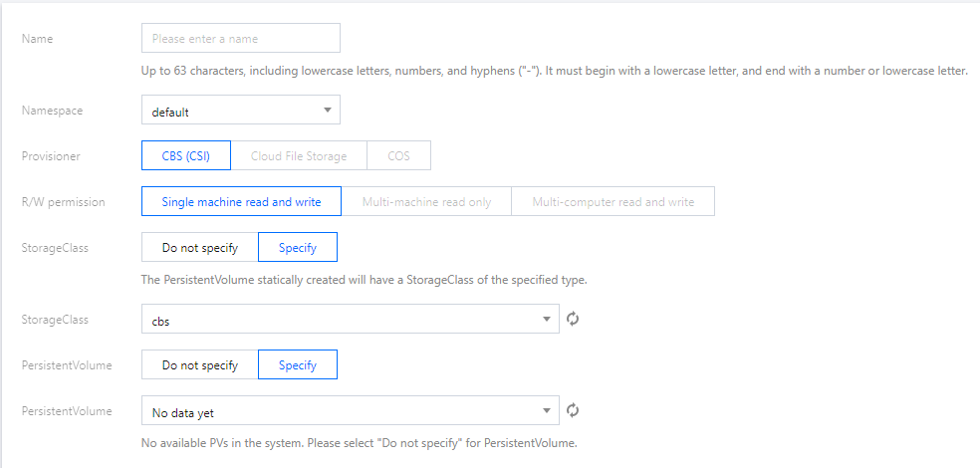
Task: Click the PersistentVolume dropdown arrow icon
Action: 546,410
